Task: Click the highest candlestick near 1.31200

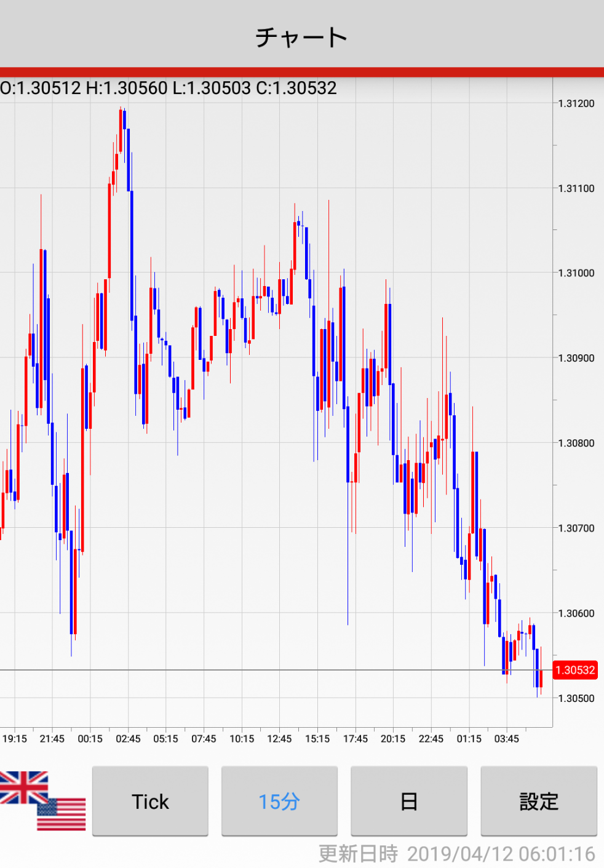Action: click(121, 130)
